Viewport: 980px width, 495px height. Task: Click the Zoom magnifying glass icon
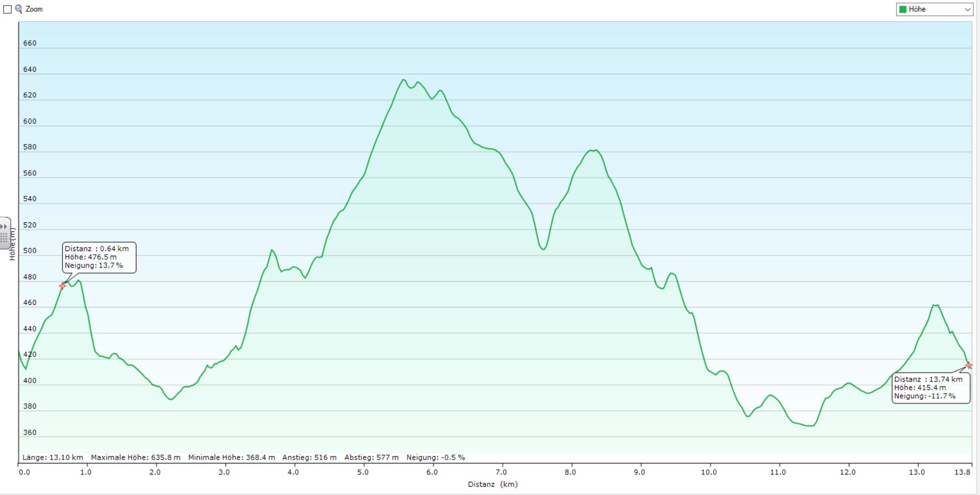pyautogui.click(x=19, y=9)
